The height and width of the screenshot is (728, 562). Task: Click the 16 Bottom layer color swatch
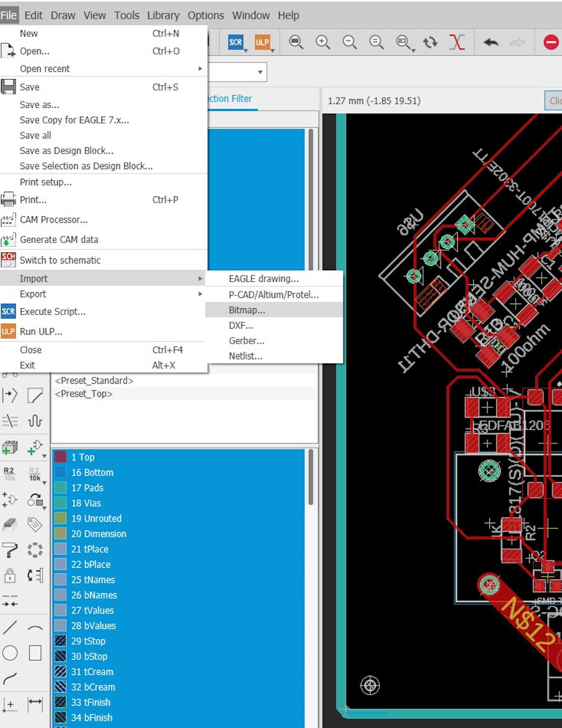click(x=60, y=472)
